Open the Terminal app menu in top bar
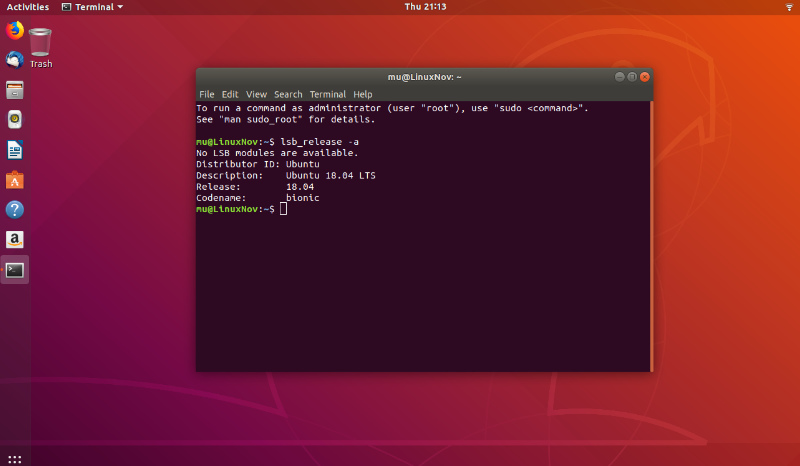 (92, 7)
